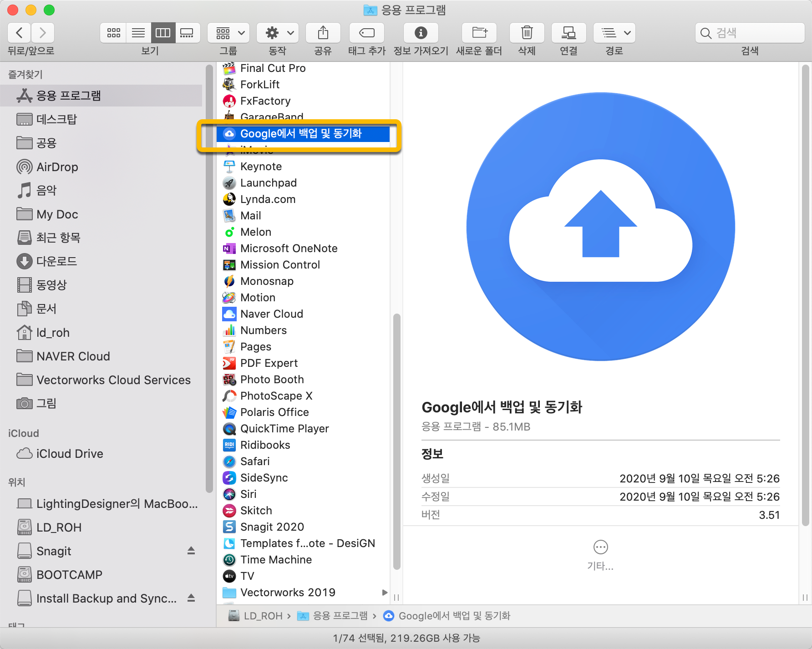This screenshot has width=812, height=649.
Task: Open ld_roh home folder
Action: coord(101,332)
